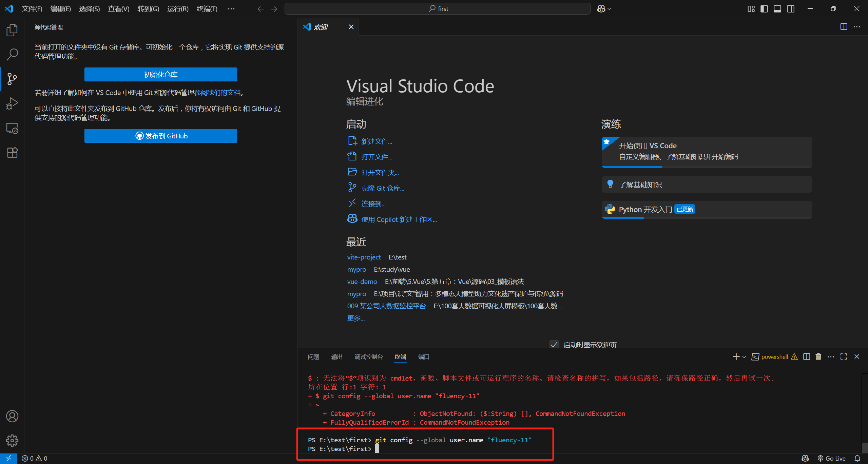Kill the terminal with the trash icon
The width and height of the screenshot is (868, 464).
click(818, 356)
